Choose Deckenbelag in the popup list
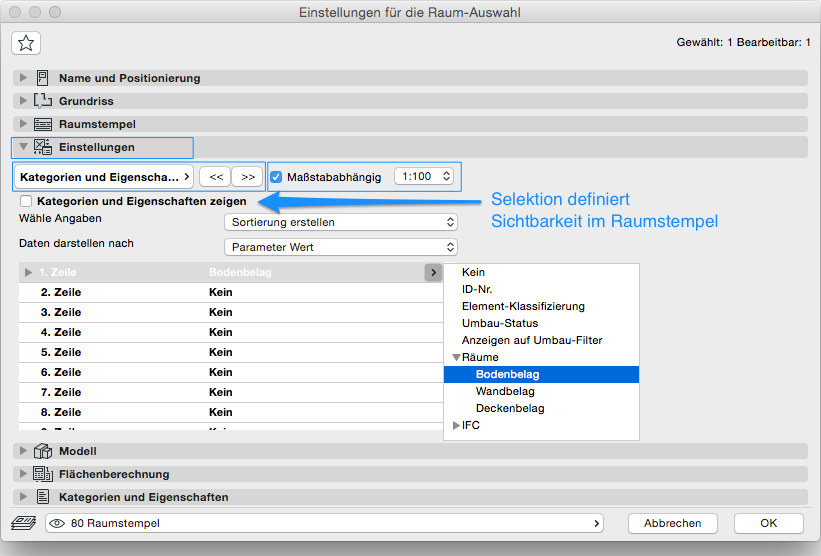This screenshot has width=821, height=556. point(510,408)
